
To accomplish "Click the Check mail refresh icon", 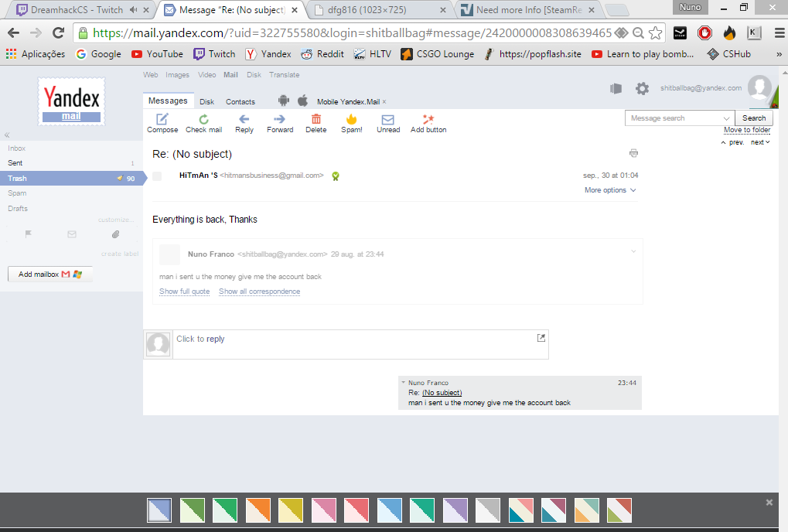I will coord(203,120).
